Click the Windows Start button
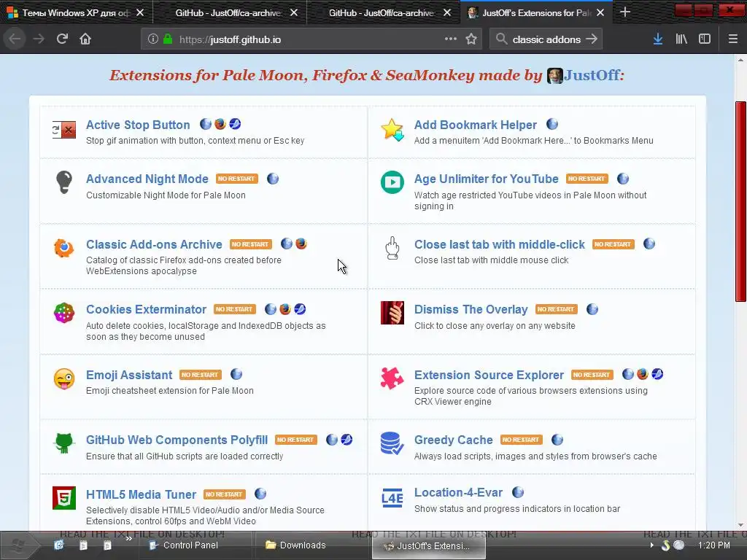This screenshot has height=560, width=747. (x=18, y=544)
